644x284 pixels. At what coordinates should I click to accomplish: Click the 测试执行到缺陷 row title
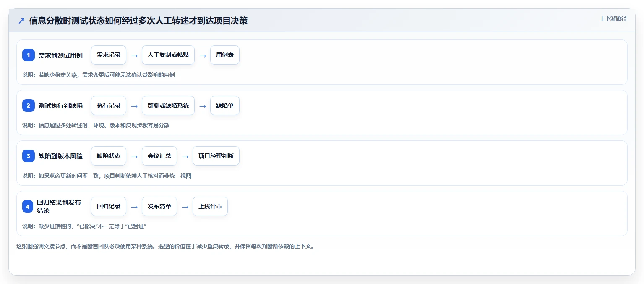click(60, 105)
